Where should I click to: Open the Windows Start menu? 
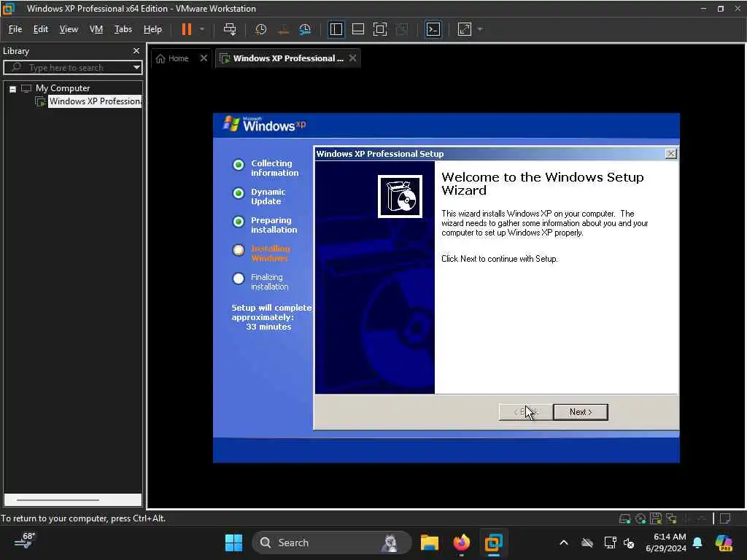pos(233,542)
